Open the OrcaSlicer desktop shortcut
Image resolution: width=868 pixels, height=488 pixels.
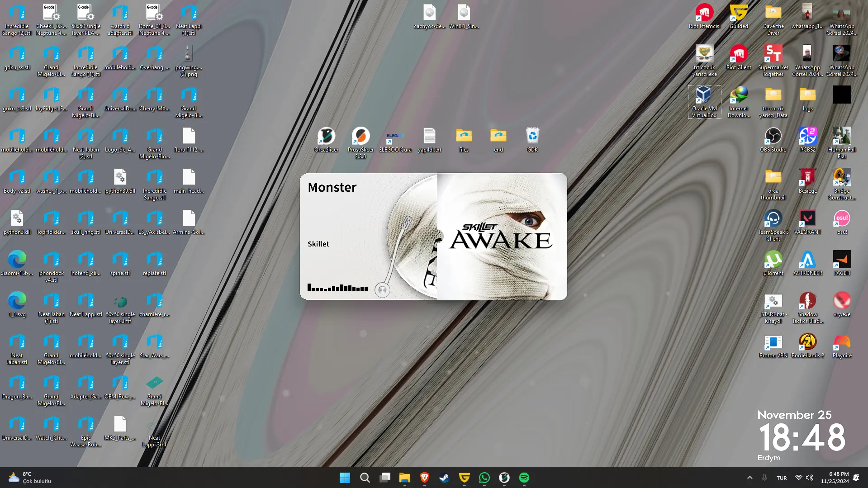tap(326, 140)
